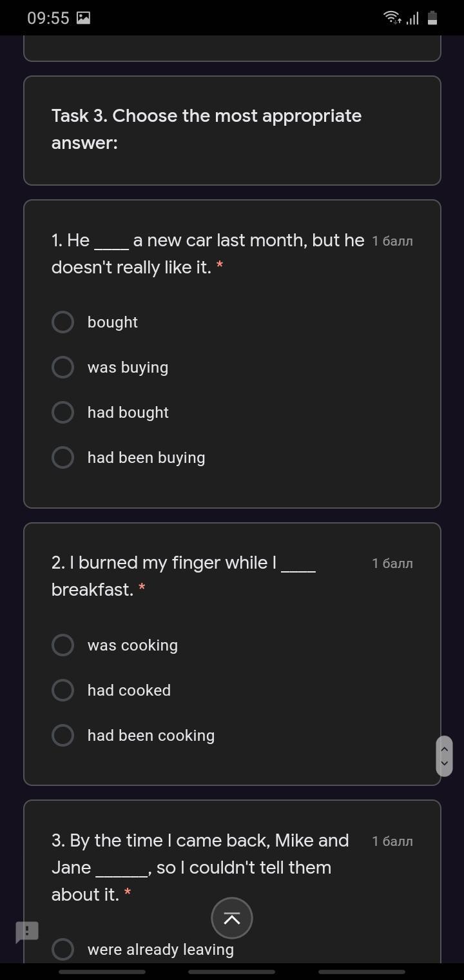
Task: Tap the clock showing 09:55
Action: [48, 18]
